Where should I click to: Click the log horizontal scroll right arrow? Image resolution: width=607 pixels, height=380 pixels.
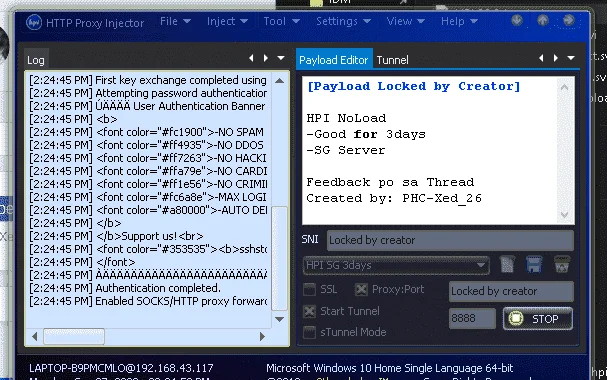click(262, 336)
